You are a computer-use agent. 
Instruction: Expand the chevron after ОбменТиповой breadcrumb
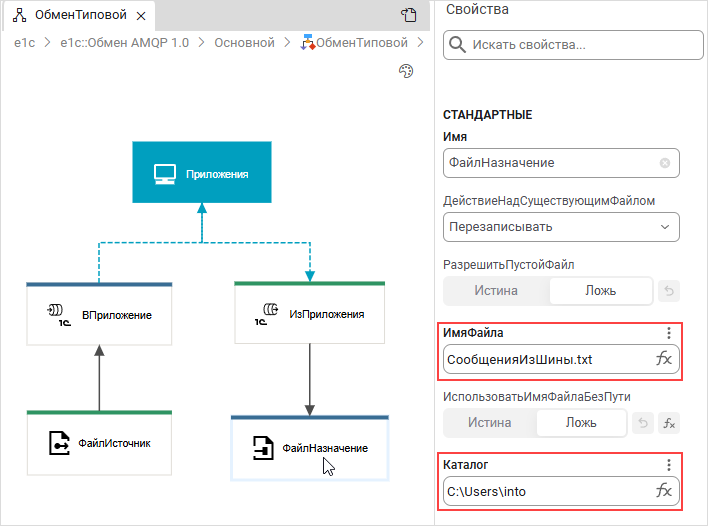point(420,42)
